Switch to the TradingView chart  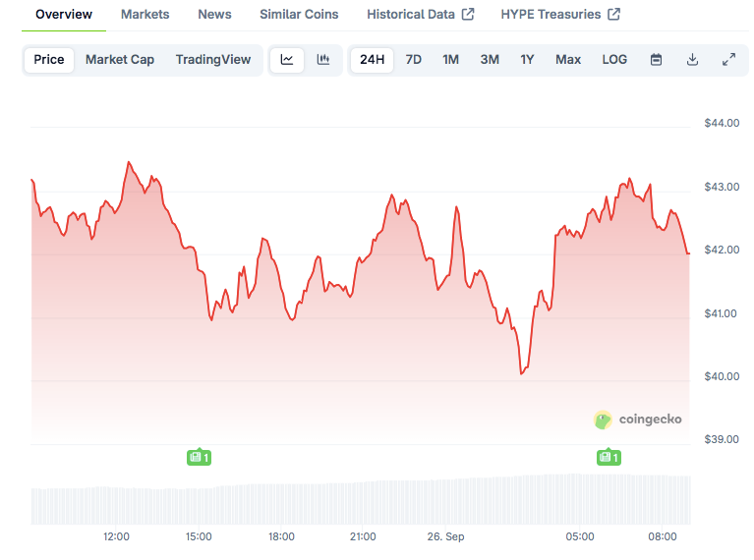click(213, 60)
